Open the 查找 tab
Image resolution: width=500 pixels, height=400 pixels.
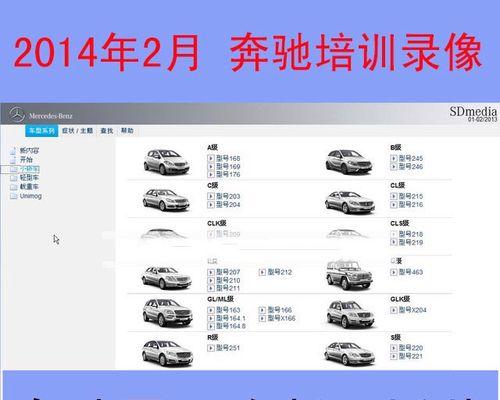(107, 131)
